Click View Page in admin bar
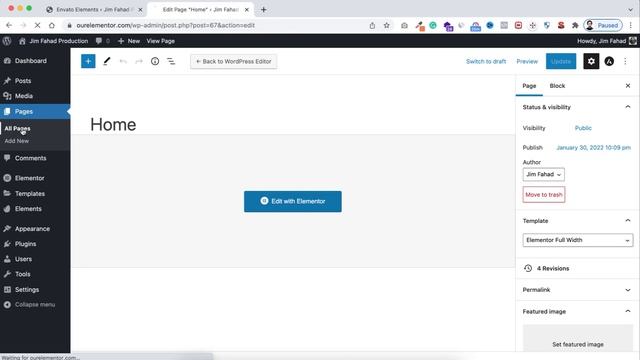The height and width of the screenshot is (360, 640). (x=160, y=41)
